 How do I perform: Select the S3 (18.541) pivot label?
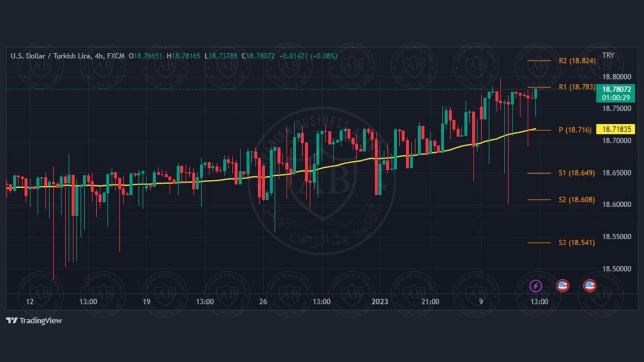point(577,243)
